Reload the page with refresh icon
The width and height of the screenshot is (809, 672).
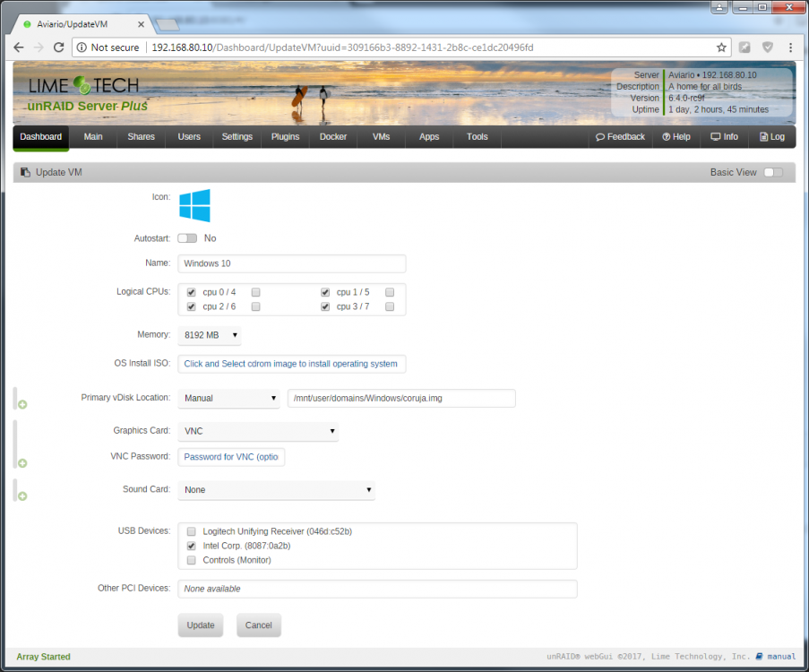59,47
